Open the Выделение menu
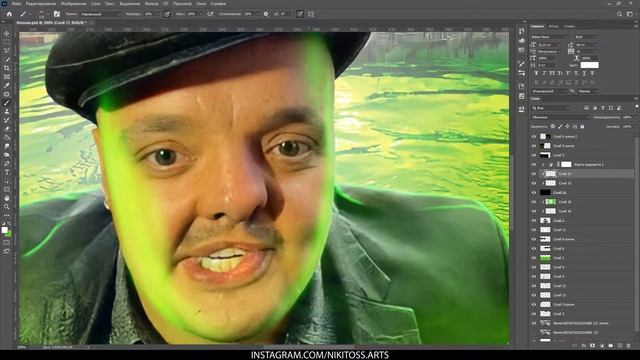 point(129,4)
